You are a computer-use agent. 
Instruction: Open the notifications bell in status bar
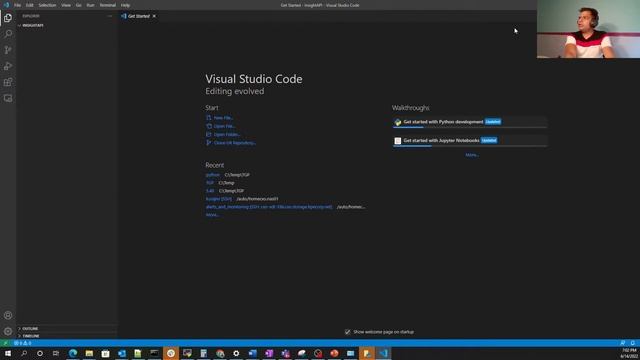click(x=633, y=343)
